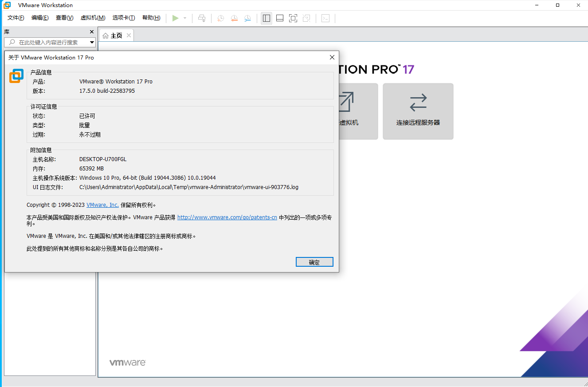Screen dimensions: 588x387
Task: Click the Connect to Remote Server tile
Action: (417, 111)
